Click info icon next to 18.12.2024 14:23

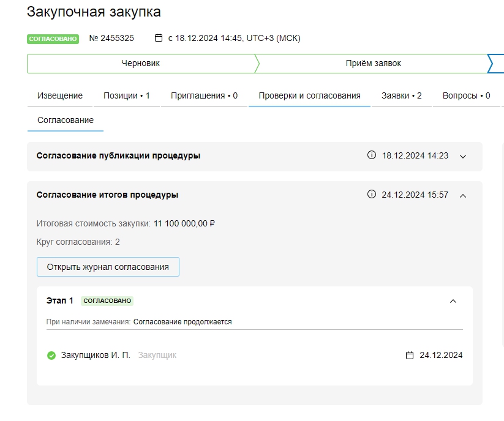pyautogui.click(x=371, y=155)
